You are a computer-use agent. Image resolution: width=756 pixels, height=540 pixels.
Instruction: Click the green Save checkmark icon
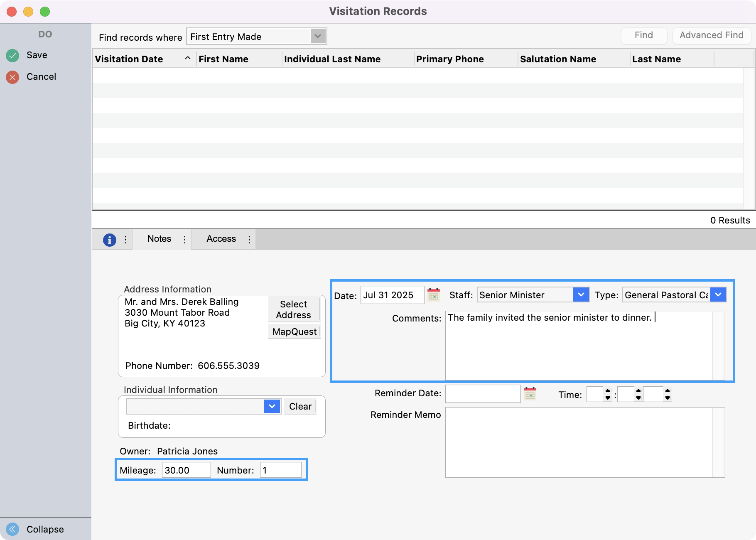(x=12, y=55)
